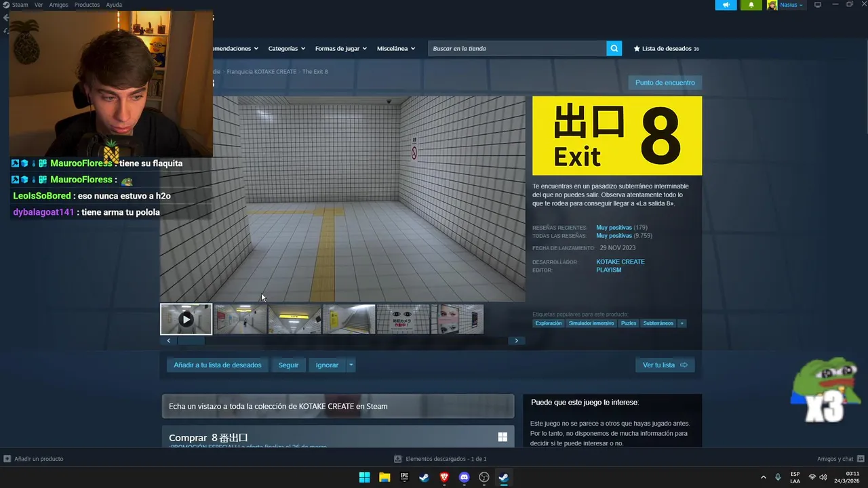Screen dimensions: 868x488
Task: Click the Ignorar button
Action: coord(327,365)
